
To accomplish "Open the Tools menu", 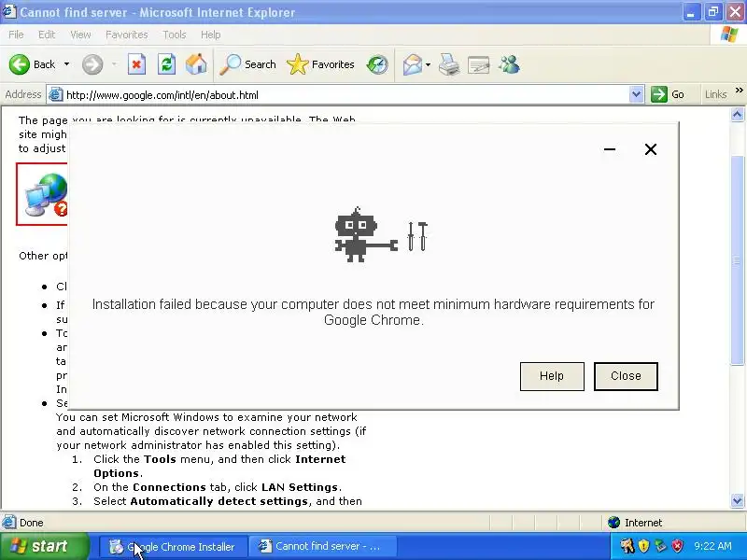I will 174,35.
